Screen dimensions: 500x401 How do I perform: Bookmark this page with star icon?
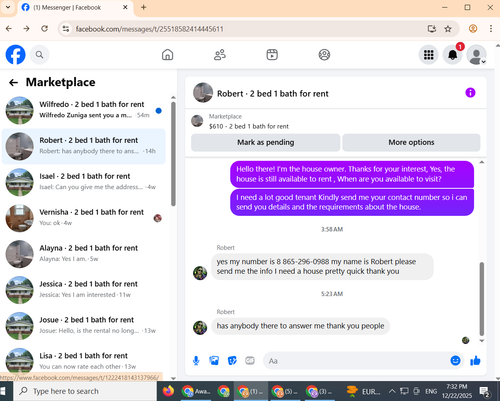coord(448,29)
